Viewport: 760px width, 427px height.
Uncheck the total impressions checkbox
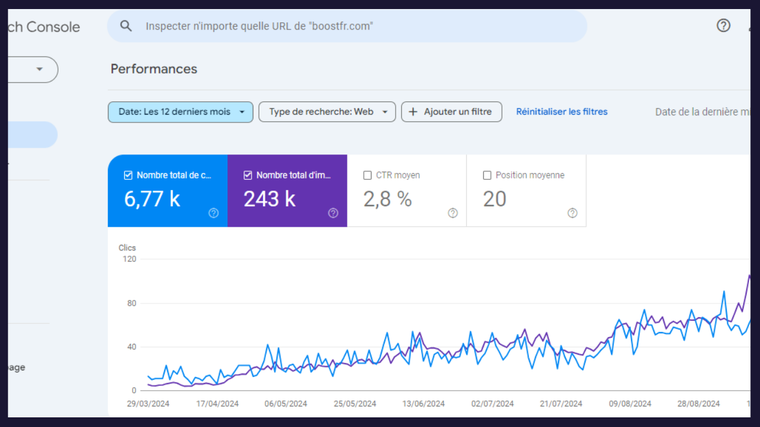coord(248,175)
